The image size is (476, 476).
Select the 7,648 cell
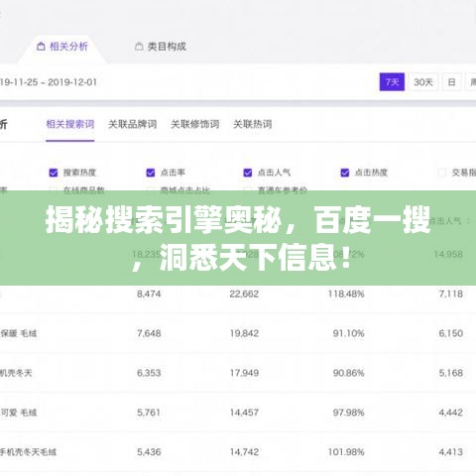coord(149,333)
